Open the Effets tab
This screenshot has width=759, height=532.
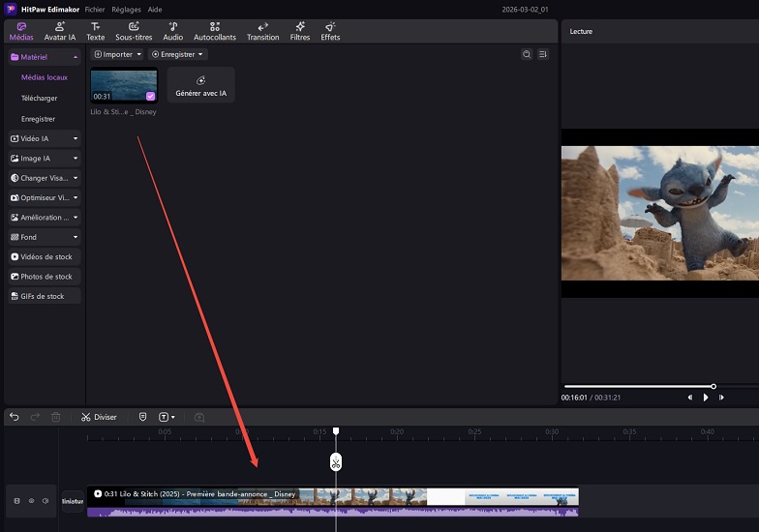tap(330, 31)
